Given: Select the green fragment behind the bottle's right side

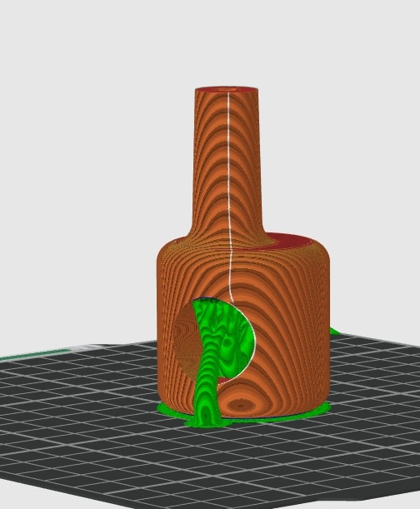Looking at the screenshot, I should point(334,331).
